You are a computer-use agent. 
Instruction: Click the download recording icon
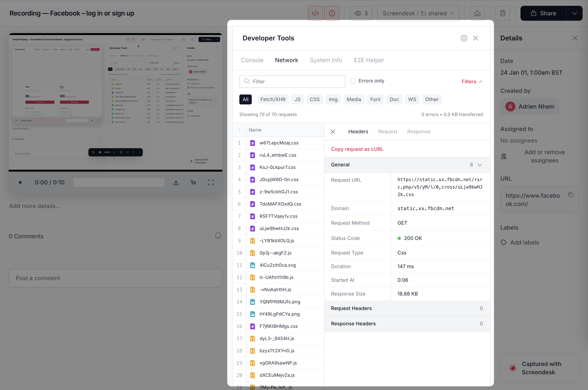(176, 182)
